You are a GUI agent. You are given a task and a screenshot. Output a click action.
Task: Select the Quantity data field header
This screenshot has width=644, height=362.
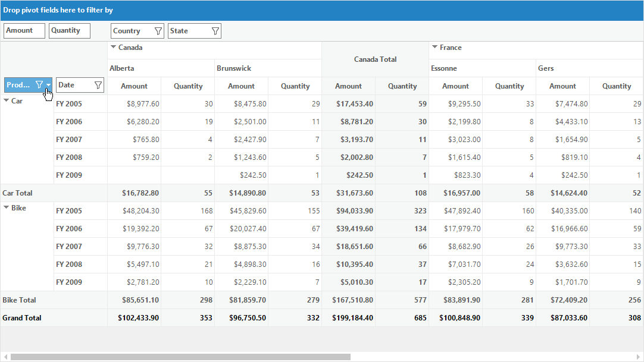pos(70,31)
